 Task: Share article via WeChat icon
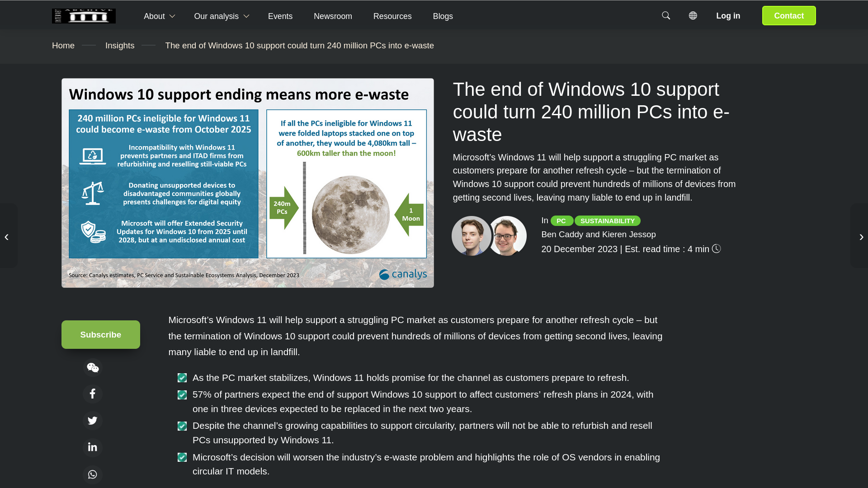[x=93, y=368]
